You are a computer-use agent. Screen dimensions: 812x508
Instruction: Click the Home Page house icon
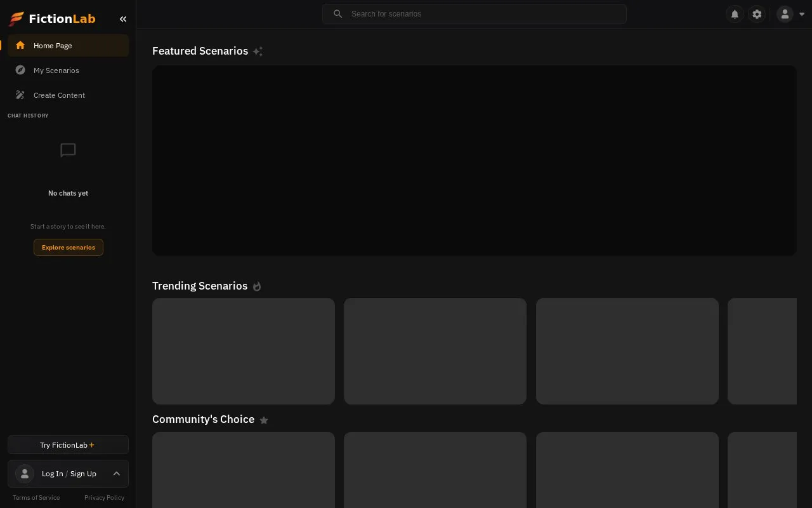pos(20,45)
